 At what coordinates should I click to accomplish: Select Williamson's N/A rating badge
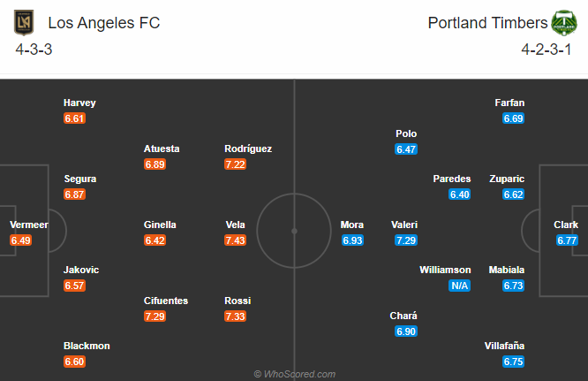(459, 286)
